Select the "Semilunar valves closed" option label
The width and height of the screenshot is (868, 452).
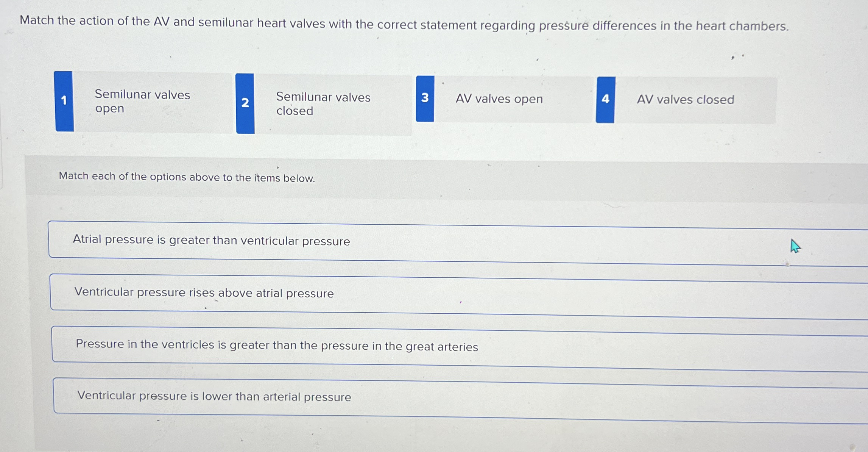pyautogui.click(x=323, y=104)
